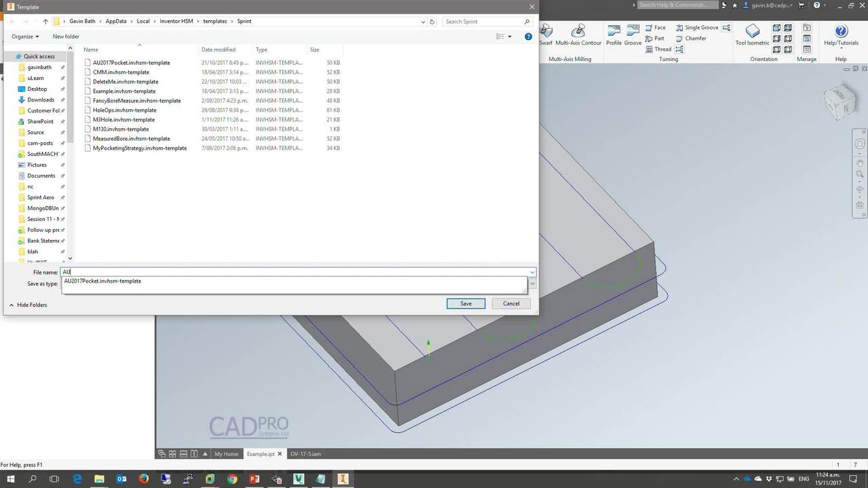Select the Chamfer turning operation
Screen dimensions: 868x488
coord(691,39)
